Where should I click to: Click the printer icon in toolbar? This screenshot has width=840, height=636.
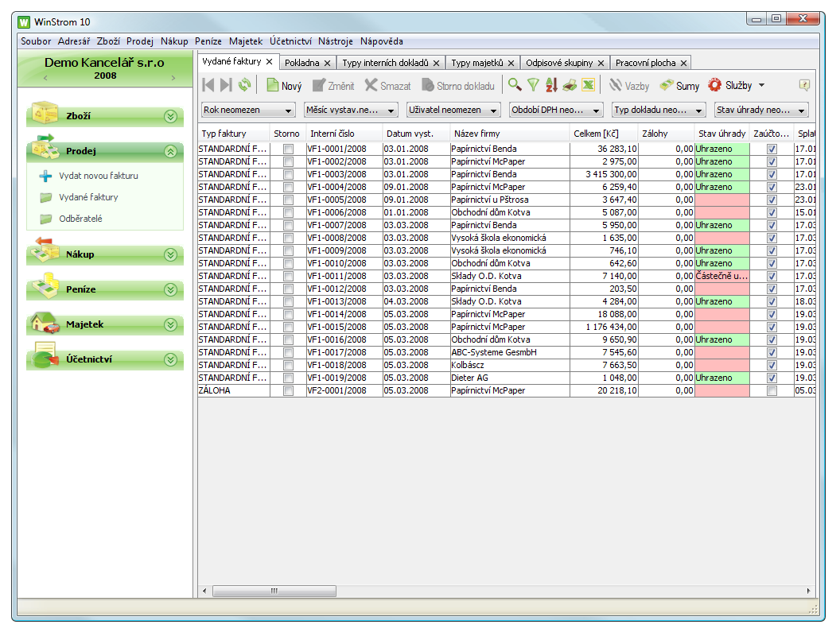point(570,84)
